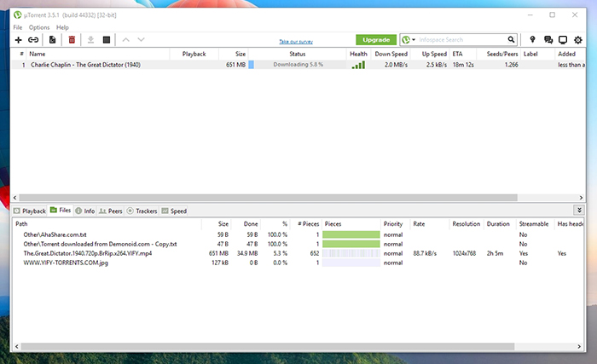
Task: Click the red Remove torrent trash icon
Action: pos(72,39)
